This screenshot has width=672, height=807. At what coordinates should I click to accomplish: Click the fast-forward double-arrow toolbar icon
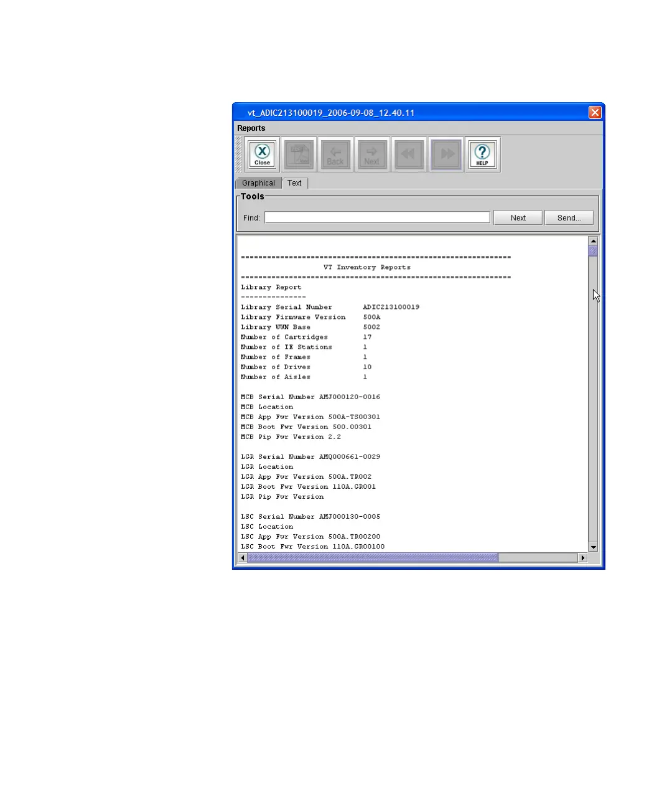click(446, 154)
